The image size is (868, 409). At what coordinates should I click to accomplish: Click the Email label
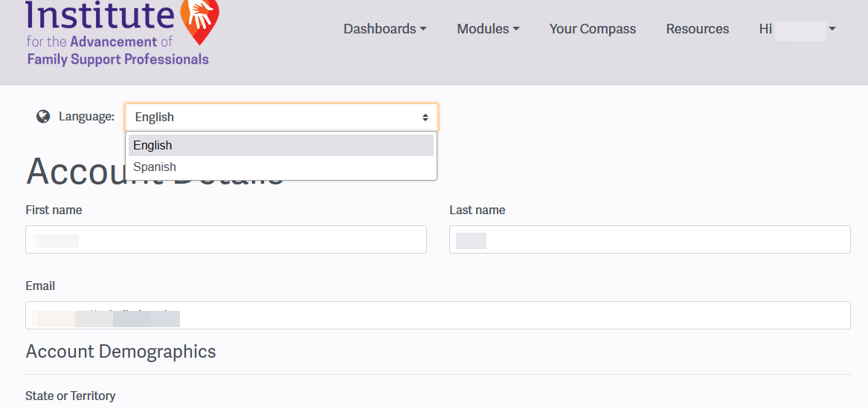click(40, 286)
